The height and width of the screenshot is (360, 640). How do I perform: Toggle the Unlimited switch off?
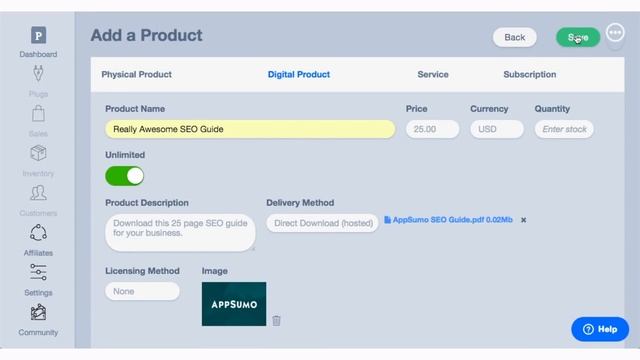tap(124, 176)
